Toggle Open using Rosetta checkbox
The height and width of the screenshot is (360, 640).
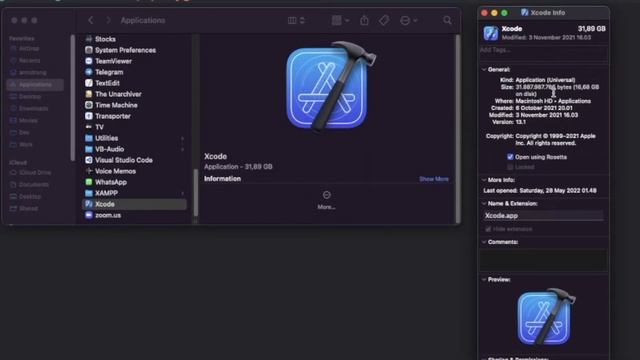click(510, 157)
